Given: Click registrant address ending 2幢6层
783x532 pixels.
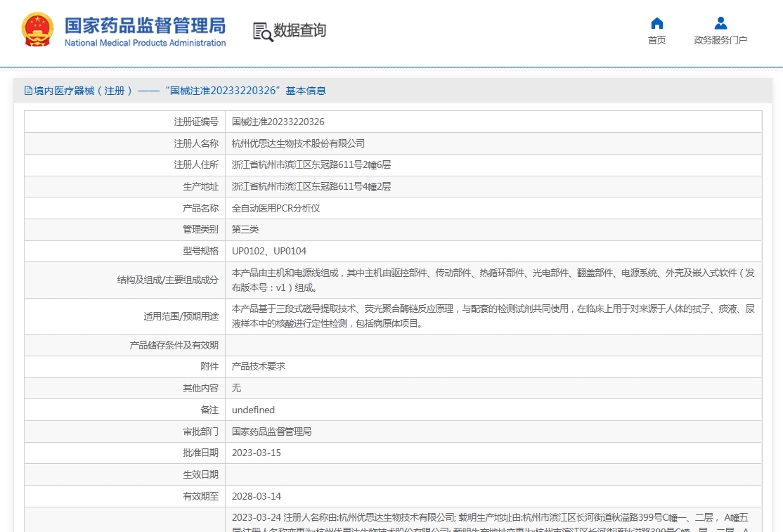Looking at the screenshot, I should pos(311,164).
